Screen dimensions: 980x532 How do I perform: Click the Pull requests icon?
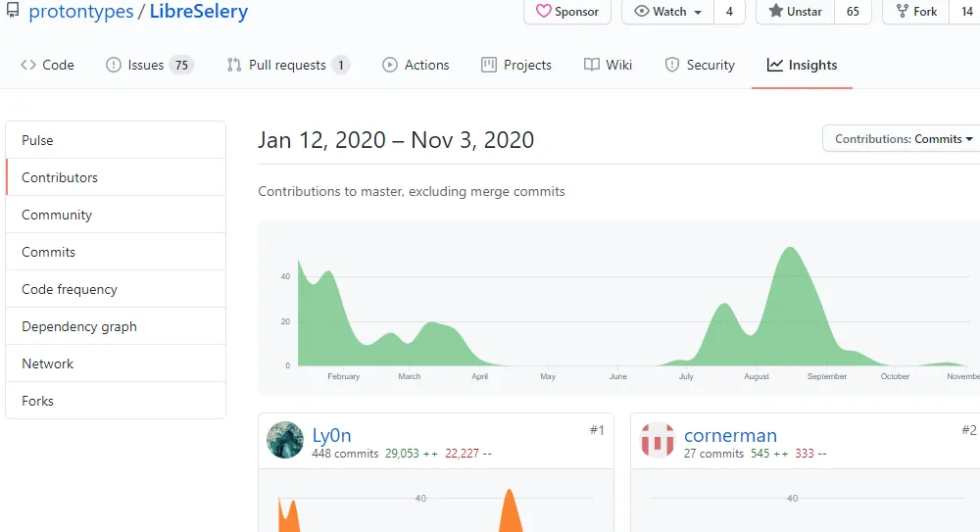(234, 65)
